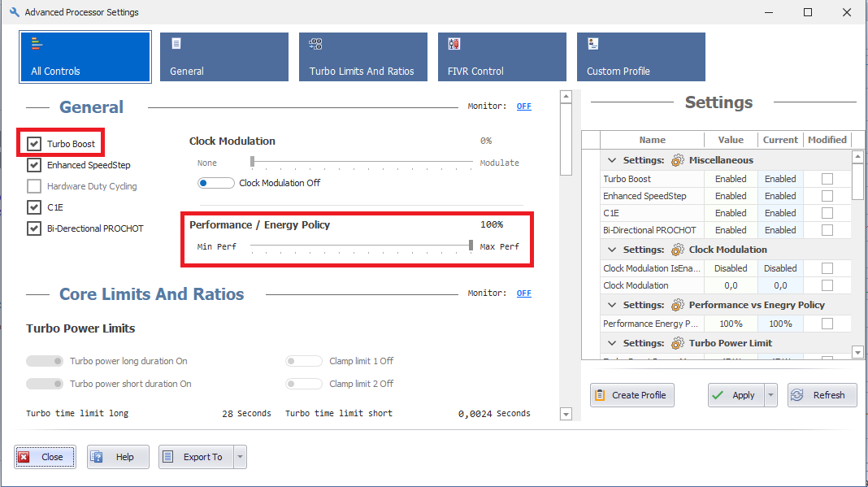
Task: Click the Refresh button icon
Action: point(797,395)
